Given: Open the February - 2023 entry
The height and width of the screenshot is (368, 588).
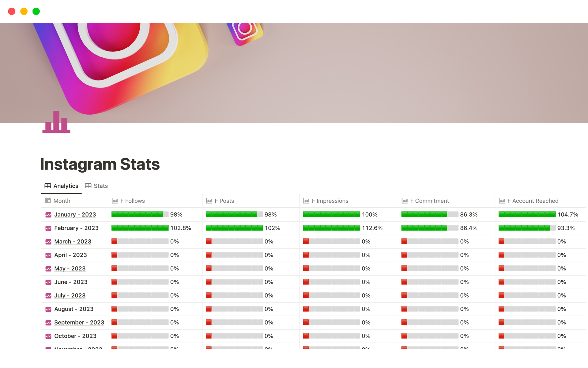Looking at the screenshot, I should click(x=76, y=228).
